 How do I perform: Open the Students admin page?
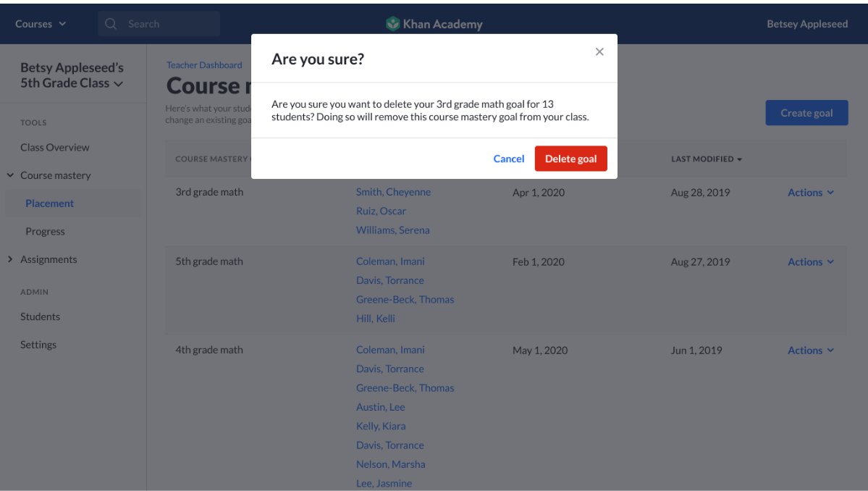pyautogui.click(x=40, y=316)
